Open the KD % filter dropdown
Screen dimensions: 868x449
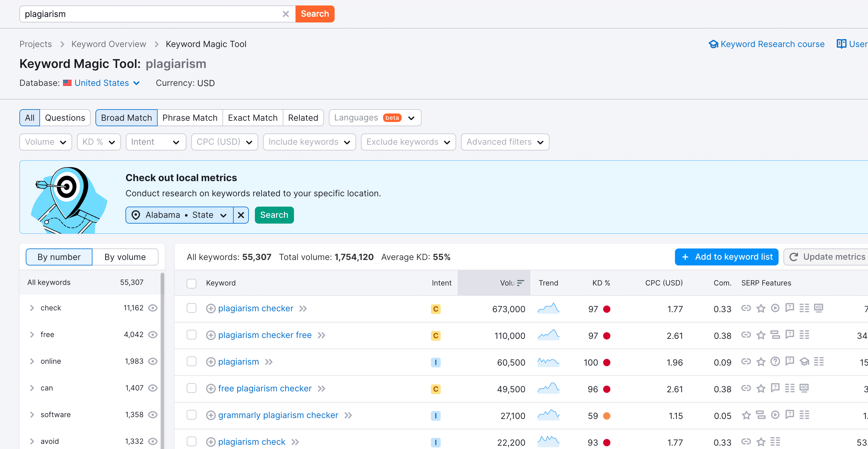[x=99, y=142]
